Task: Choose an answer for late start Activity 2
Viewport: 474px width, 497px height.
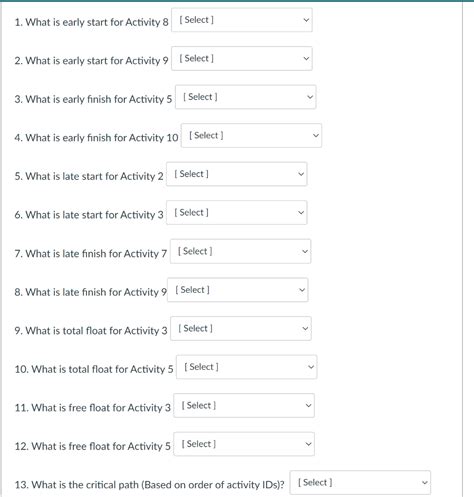Action: coord(237,174)
